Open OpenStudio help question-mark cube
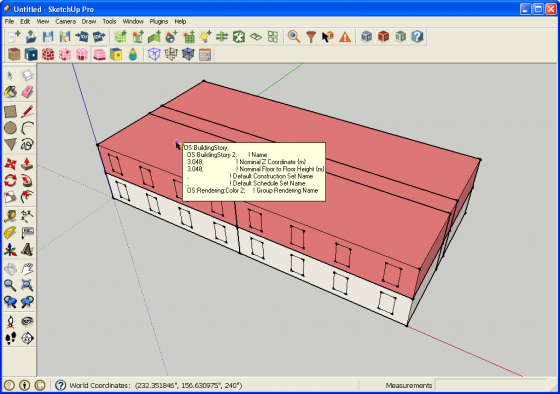 [x=417, y=37]
